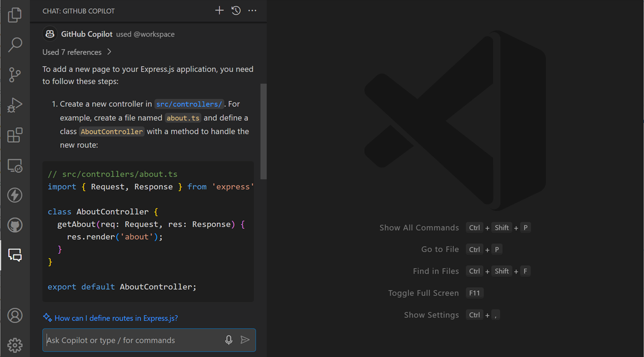The height and width of the screenshot is (357, 644).
Task: Click the Find in Files label
Action: click(x=436, y=271)
